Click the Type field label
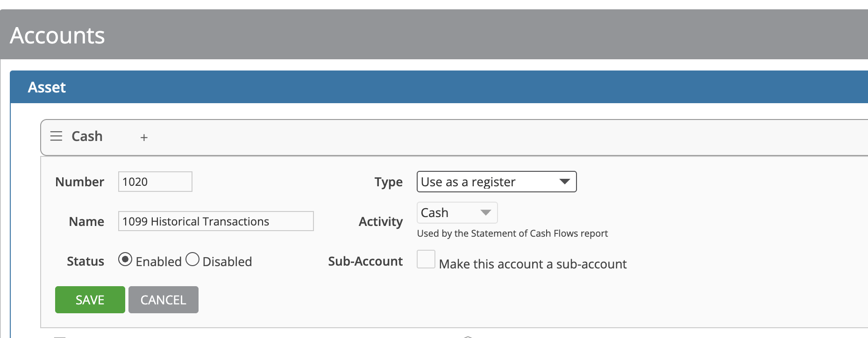The height and width of the screenshot is (338, 868). [x=388, y=182]
